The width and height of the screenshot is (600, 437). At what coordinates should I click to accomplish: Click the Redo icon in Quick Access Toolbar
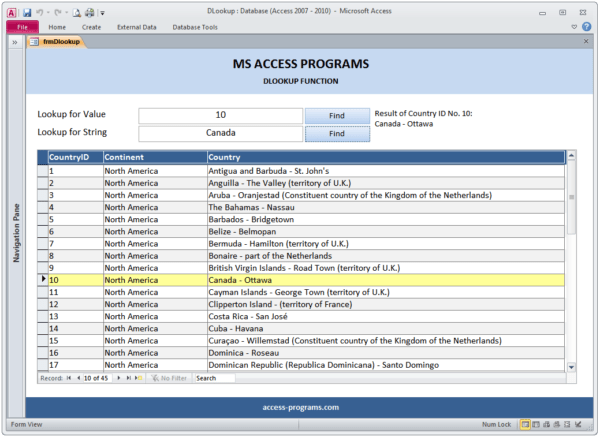pyautogui.click(x=58, y=13)
